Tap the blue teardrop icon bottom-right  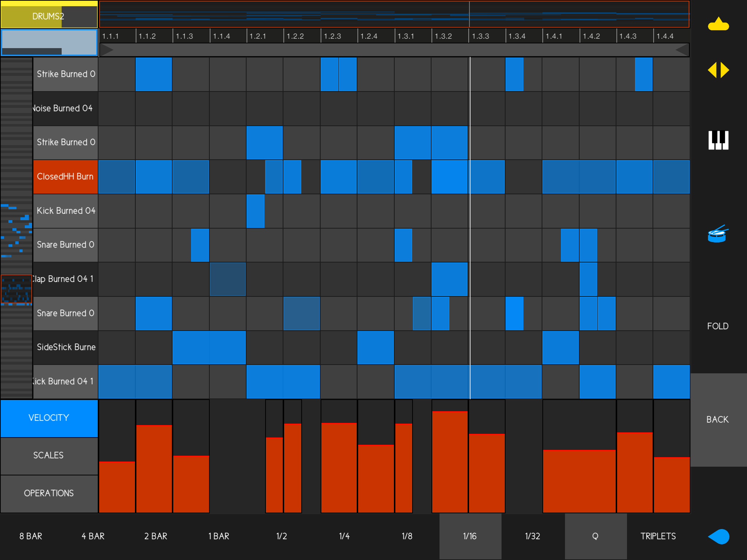pyautogui.click(x=719, y=536)
